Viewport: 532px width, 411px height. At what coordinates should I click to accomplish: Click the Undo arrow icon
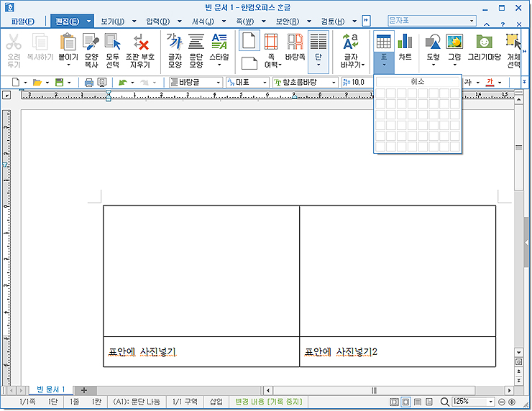(x=123, y=82)
